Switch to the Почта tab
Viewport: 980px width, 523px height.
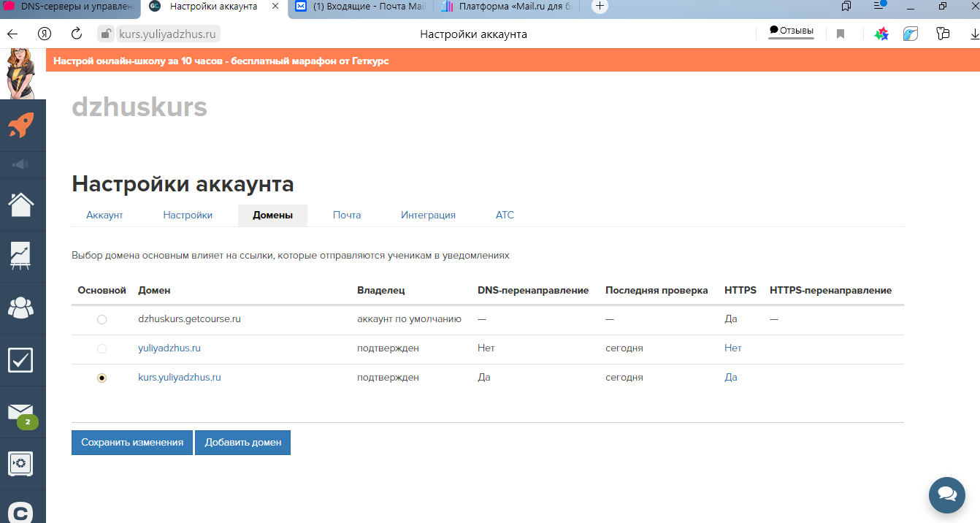coord(347,215)
